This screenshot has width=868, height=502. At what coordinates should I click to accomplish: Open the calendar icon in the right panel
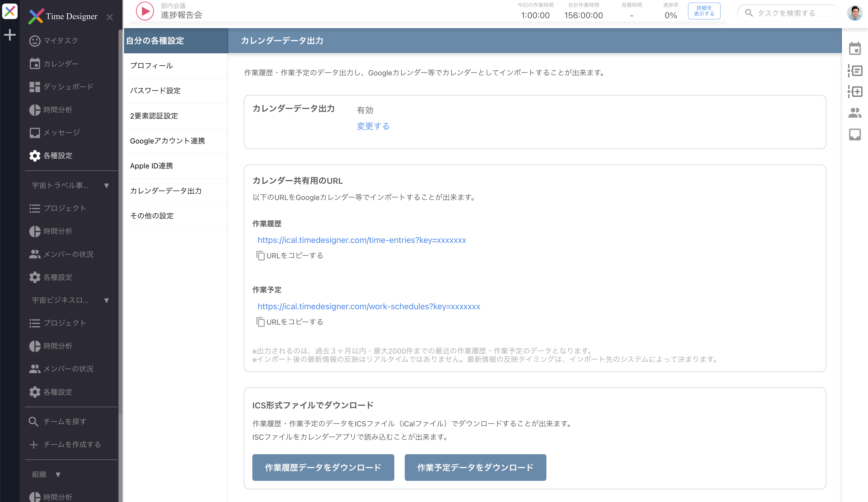pyautogui.click(x=855, y=49)
